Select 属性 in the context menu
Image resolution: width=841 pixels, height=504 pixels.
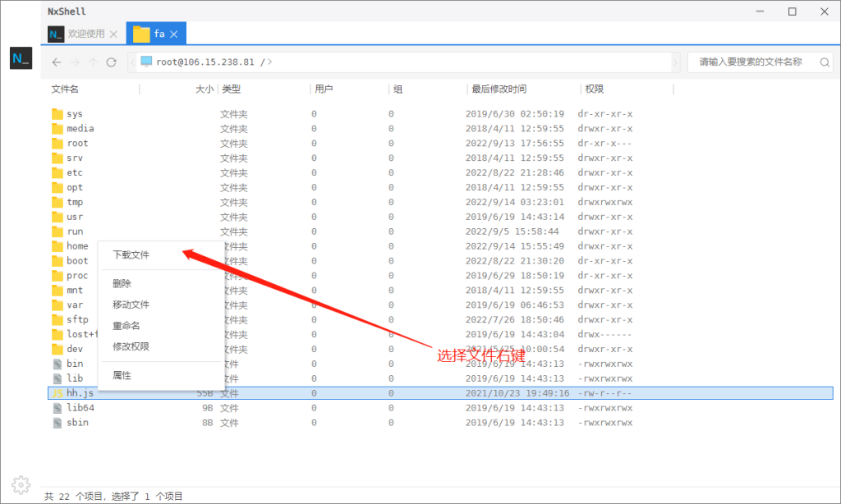122,375
